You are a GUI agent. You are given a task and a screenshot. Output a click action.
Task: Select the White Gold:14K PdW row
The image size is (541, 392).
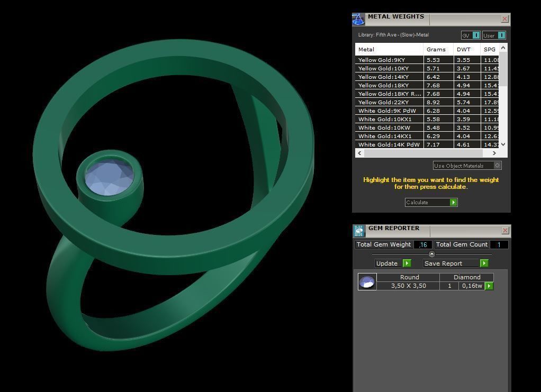(427, 144)
